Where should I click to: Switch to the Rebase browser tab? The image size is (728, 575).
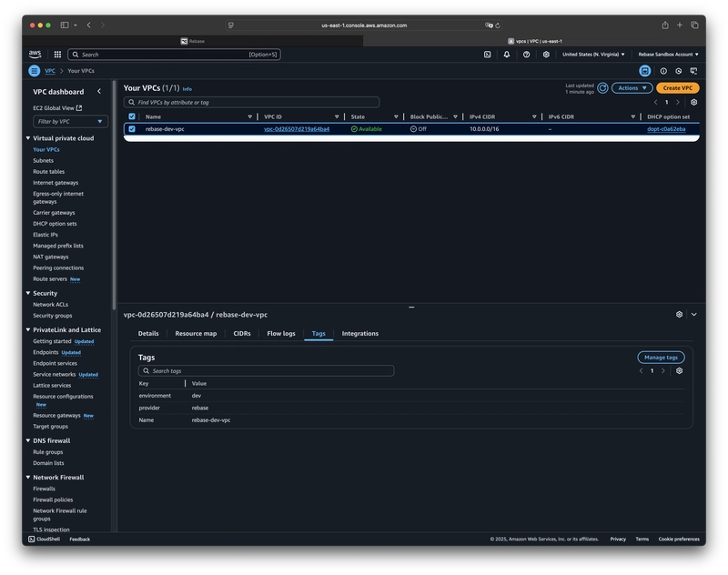193,41
